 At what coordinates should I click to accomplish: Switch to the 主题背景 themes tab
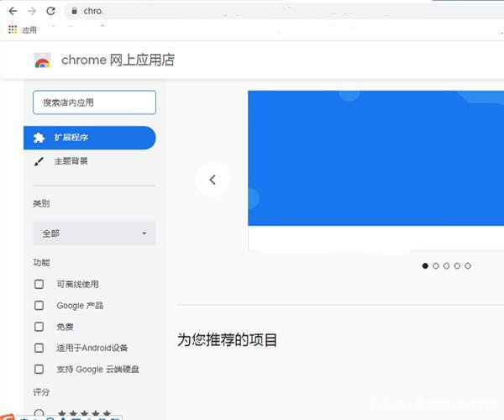(71, 161)
